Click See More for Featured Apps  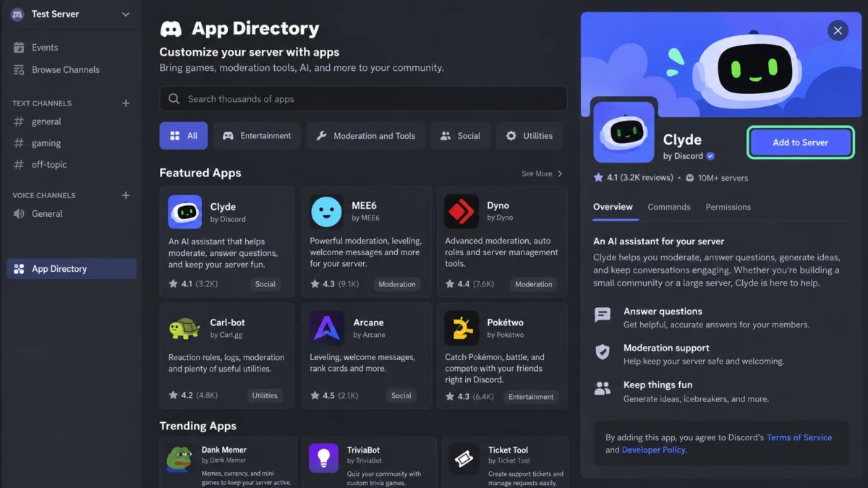point(542,174)
